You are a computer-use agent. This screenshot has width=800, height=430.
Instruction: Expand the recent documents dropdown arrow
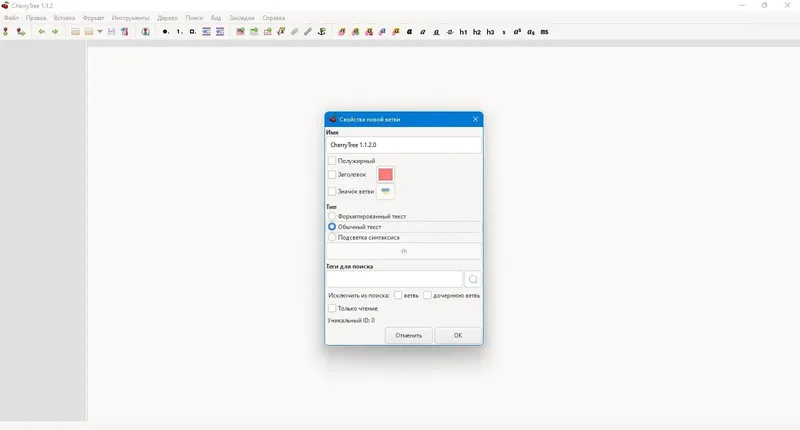[x=100, y=32]
